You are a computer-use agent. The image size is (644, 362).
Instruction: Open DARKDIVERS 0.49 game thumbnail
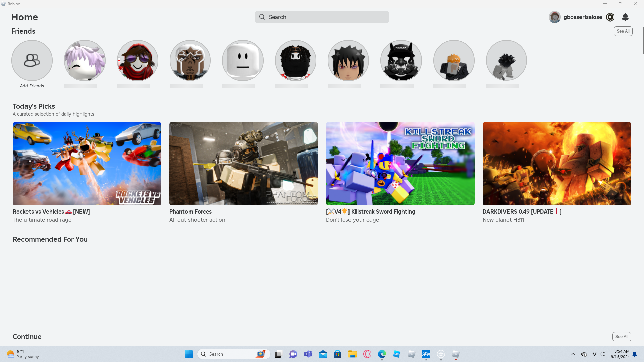(x=557, y=164)
